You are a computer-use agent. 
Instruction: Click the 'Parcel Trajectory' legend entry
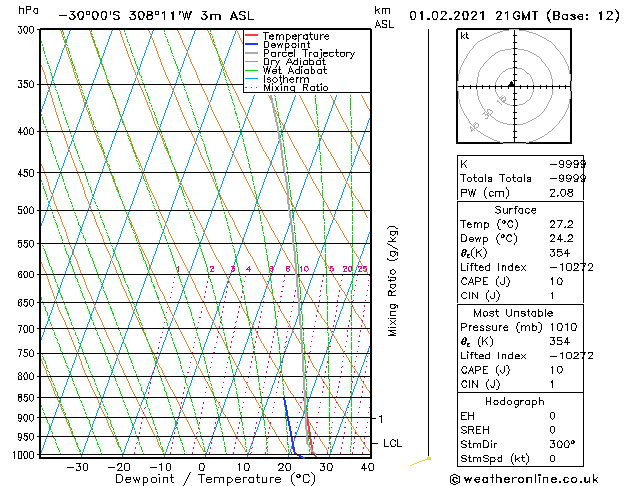[x=309, y=53]
